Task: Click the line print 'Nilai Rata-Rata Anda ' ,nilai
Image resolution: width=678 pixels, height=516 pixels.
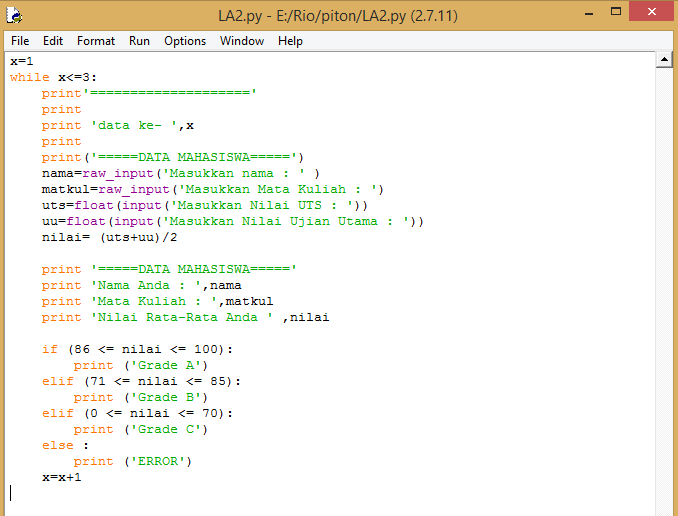Action: click(x=185, y=317)
